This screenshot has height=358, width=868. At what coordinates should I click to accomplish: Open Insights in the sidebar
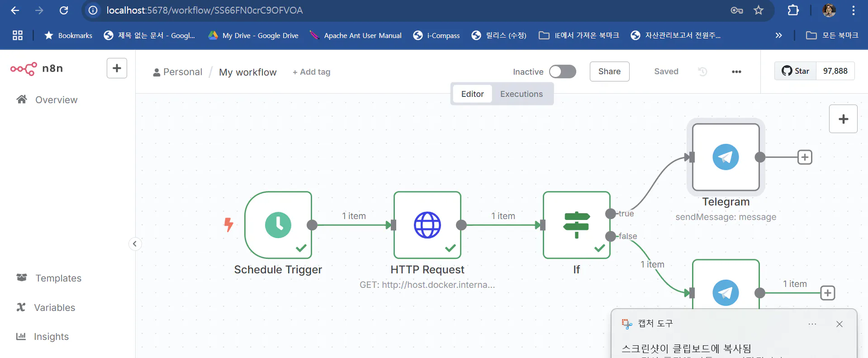(x=43, y=336)
